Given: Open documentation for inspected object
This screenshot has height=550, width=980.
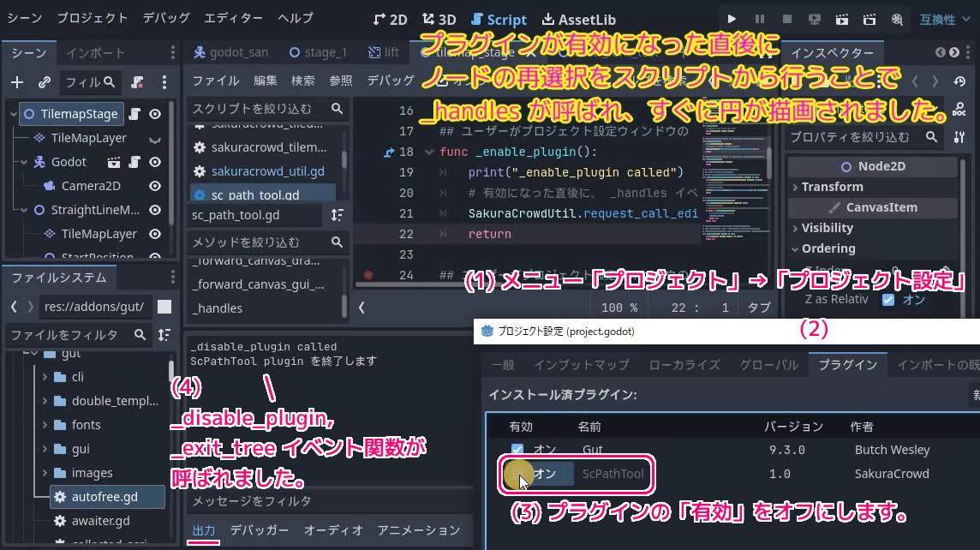Looking at the screenshot, I should click(959, 110).
